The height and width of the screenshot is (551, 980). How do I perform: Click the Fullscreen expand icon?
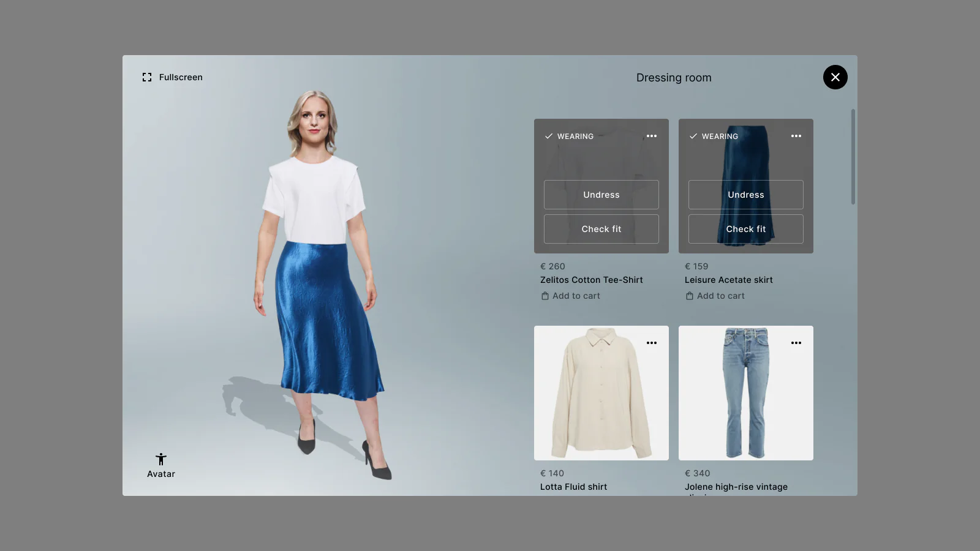click(147, 77)
